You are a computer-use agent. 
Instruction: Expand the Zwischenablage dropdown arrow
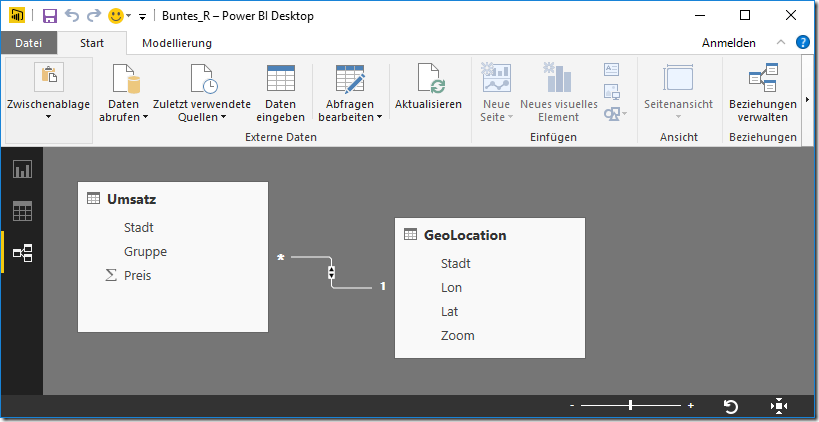[49, 117]
